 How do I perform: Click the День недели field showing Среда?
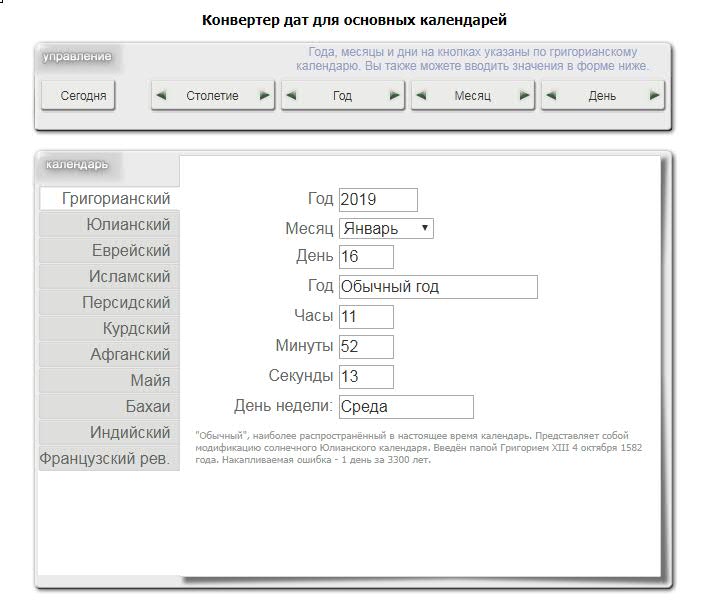point(405,407)
